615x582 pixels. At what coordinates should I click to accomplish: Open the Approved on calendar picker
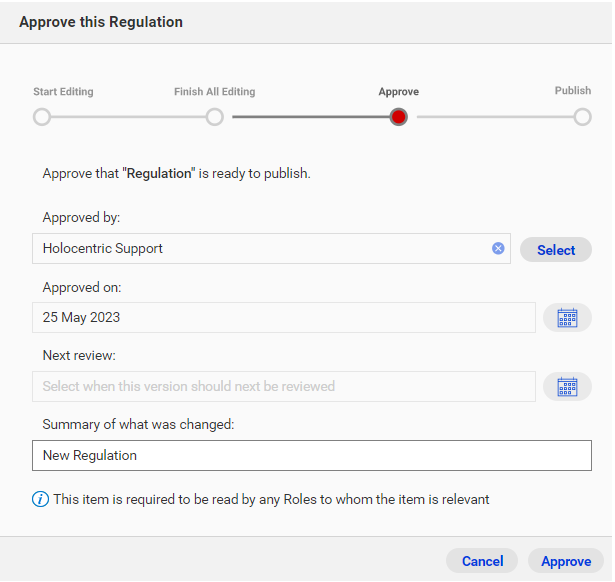pos(567,318)
